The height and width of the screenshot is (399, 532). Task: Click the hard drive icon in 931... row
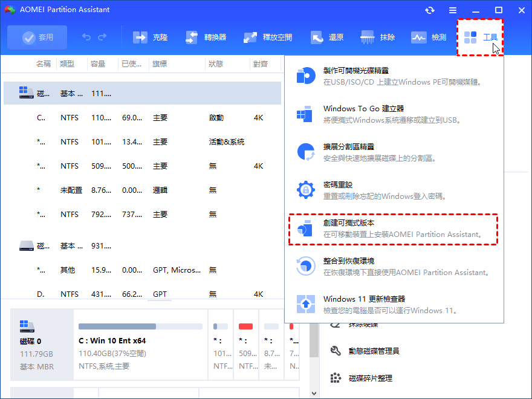click(x=26, y=245)
